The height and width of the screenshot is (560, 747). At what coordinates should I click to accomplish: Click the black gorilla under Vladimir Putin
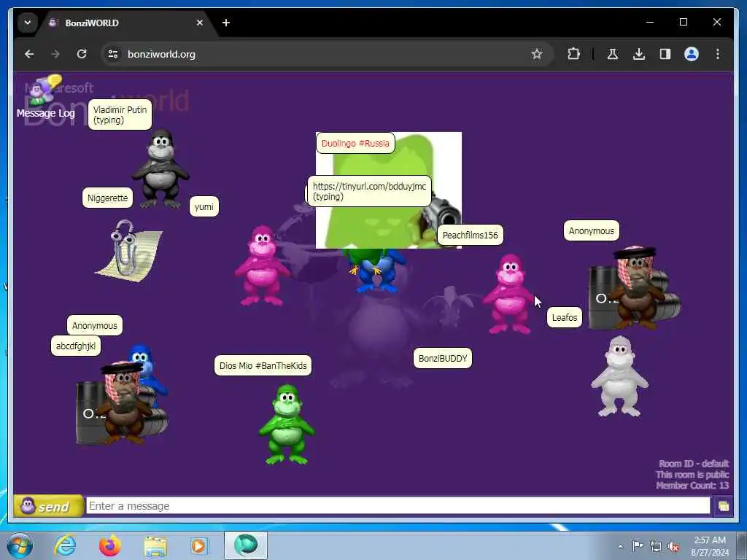point(160,168)
